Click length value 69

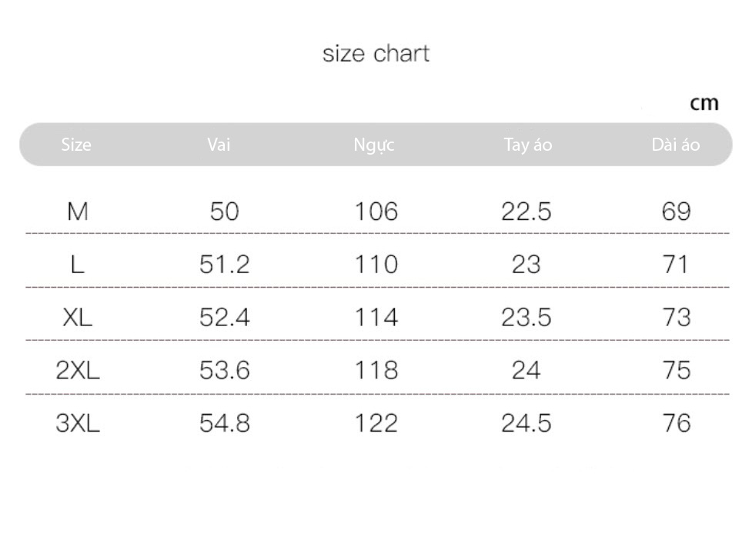[x=677, y=212]
